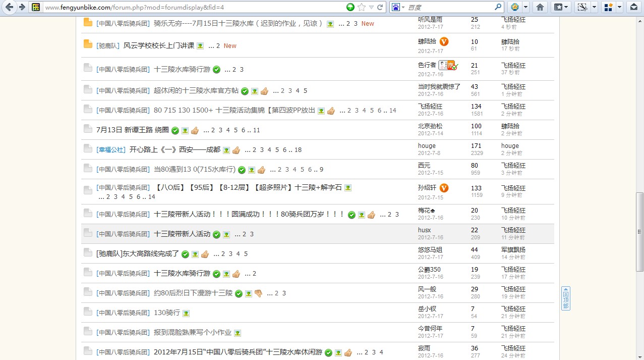Click the green security icon in the address bar

[x=349, y=7]
